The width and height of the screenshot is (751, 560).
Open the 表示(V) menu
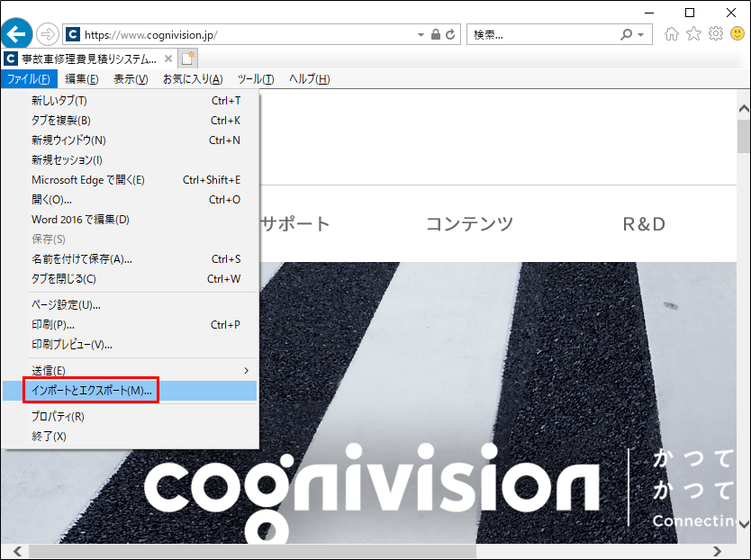point(131,79)
